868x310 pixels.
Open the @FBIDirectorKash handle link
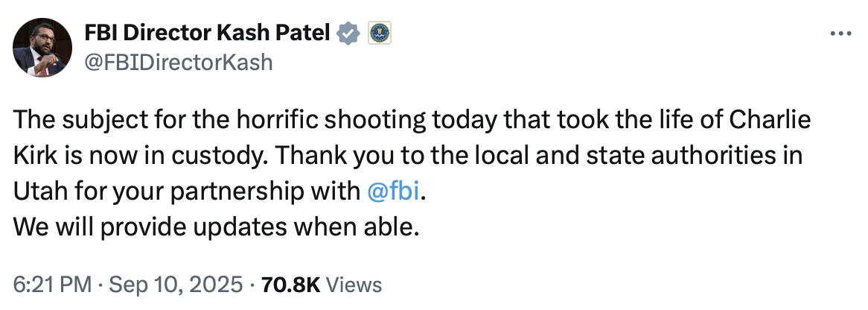(x=179, y=63)
